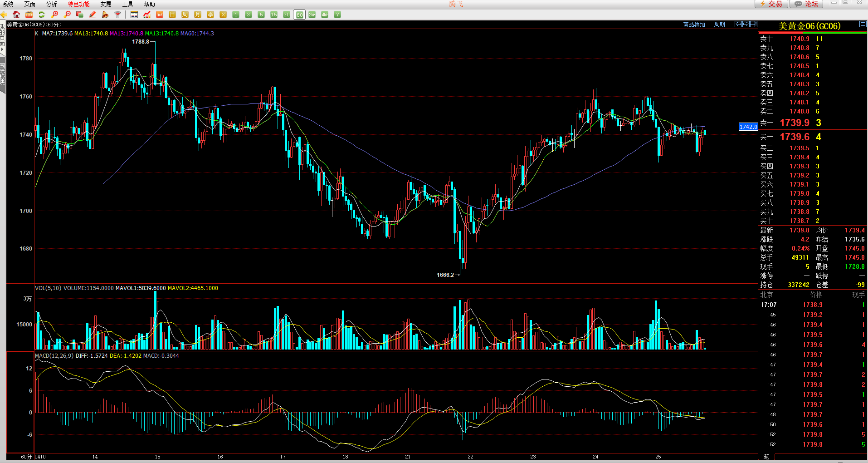Open the filter funnel icon

[x=118, y=15]
